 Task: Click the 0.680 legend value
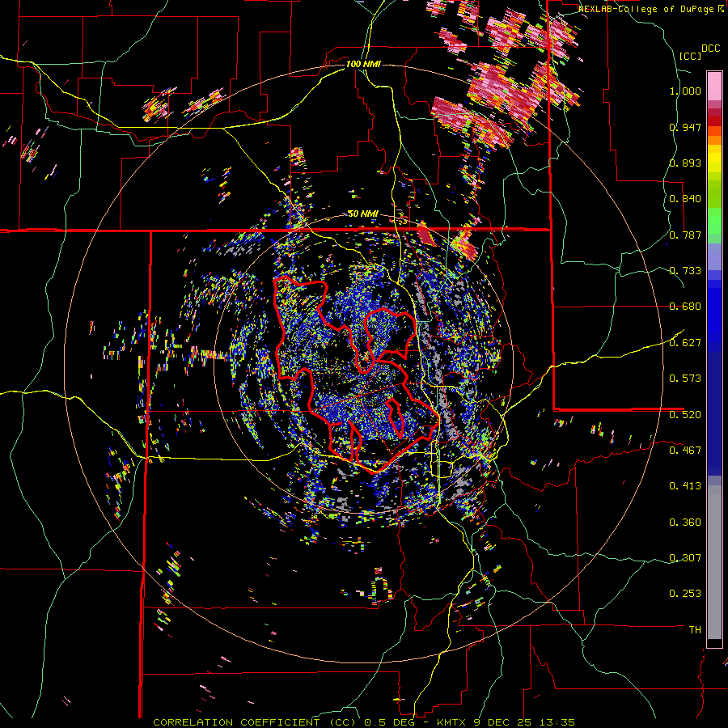tap(685, 307)
